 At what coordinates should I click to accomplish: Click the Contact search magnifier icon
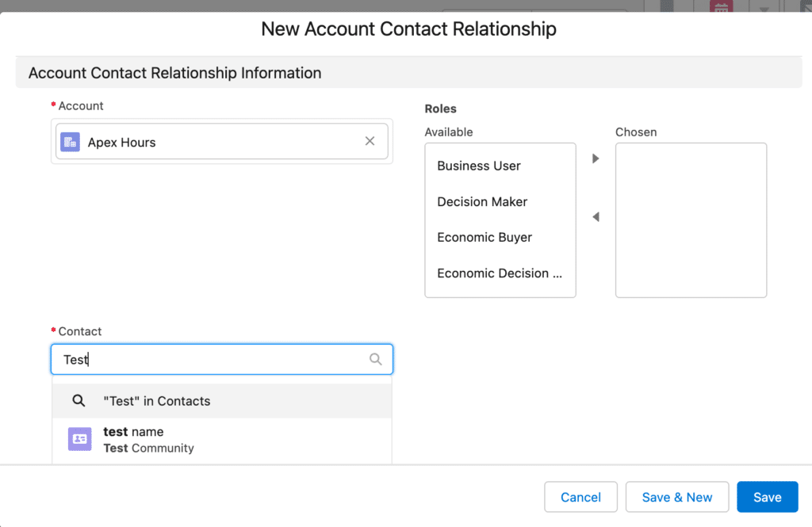pos(375,359)
